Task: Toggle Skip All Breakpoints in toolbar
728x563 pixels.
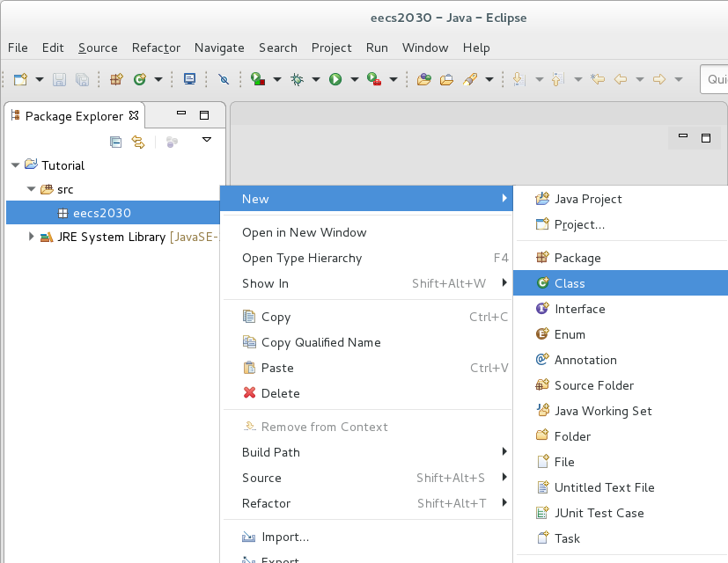Action: coord(224,79)
